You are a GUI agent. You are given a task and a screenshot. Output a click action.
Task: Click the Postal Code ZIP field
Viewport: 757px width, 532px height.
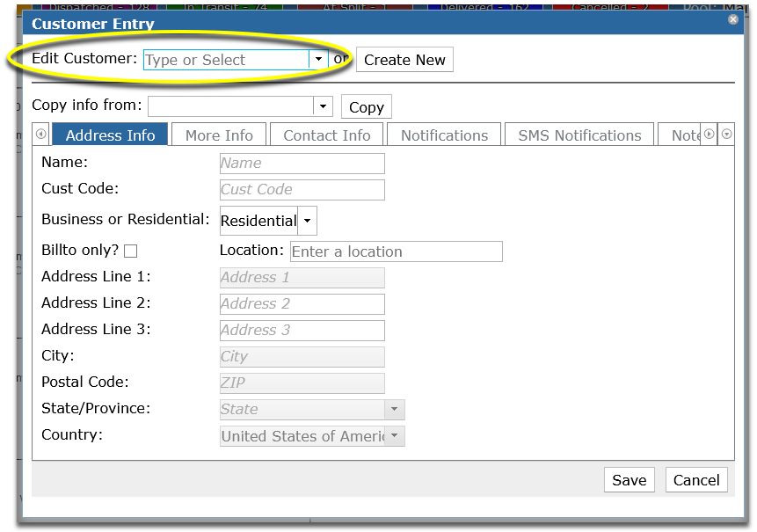click(x=302, y=383)
